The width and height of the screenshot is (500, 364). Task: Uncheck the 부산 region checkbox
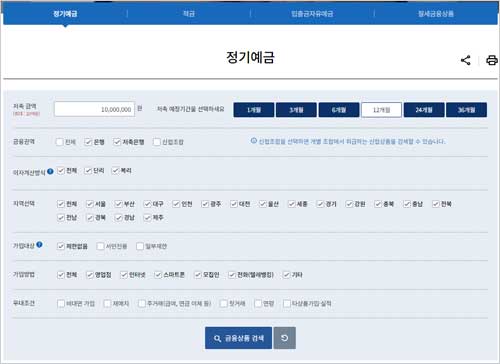[x=118, y=204]
